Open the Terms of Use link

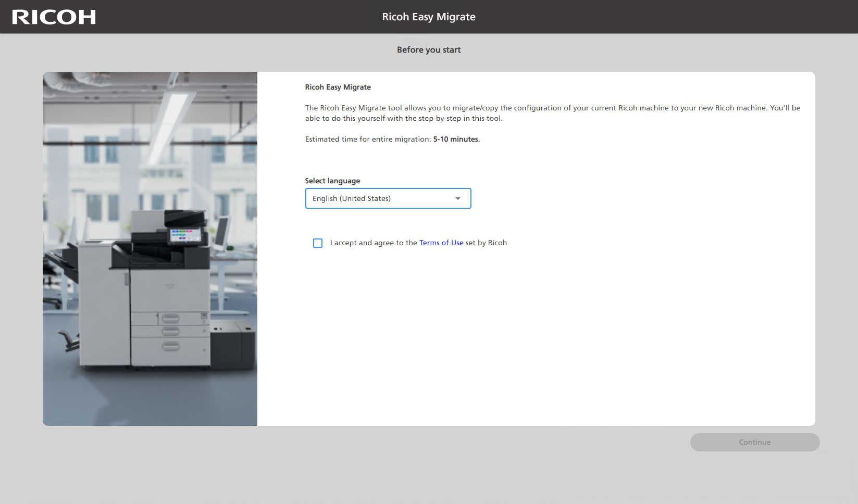(x=441, y=243)
